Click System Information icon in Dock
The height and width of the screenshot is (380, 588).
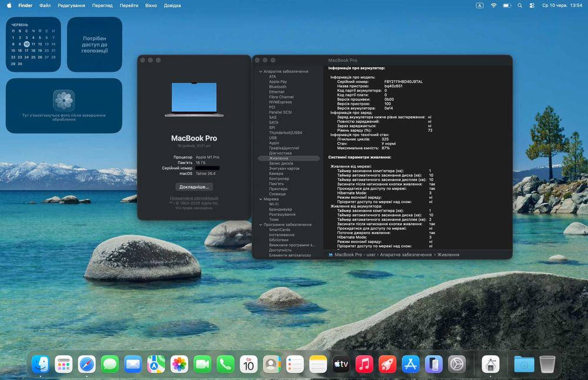pos(490,364)
